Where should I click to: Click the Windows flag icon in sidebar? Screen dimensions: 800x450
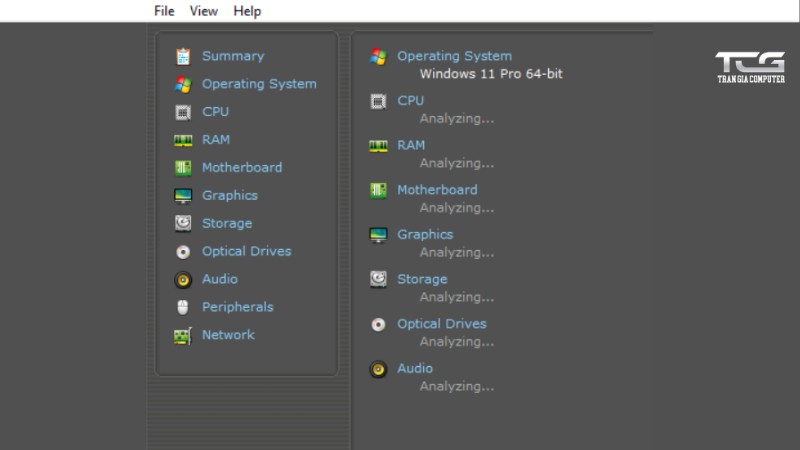coord(183,84)
